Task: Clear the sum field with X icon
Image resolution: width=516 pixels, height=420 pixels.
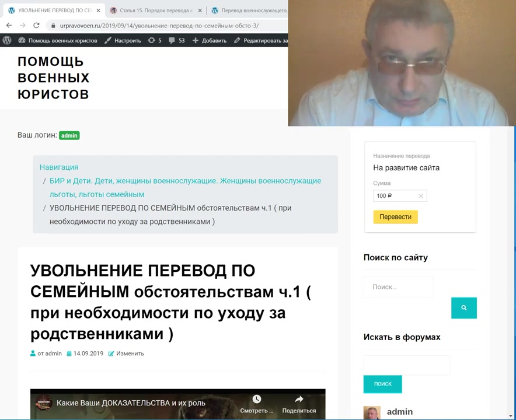Action: tap(420, 196)
